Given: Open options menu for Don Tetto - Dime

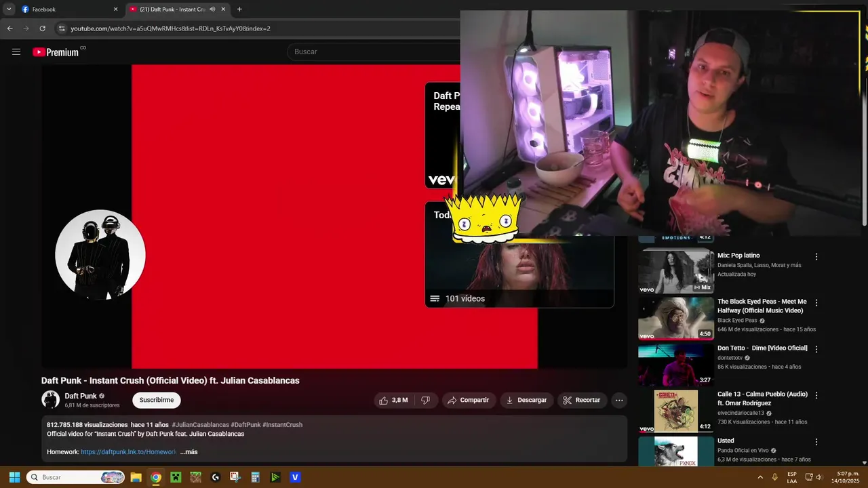Looking at the screenshot, I should [816, 349].
